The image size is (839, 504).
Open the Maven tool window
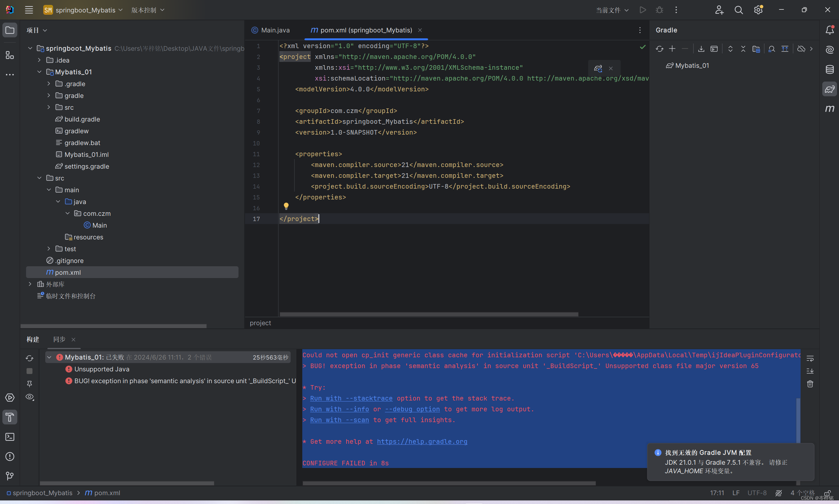(x=829, y=109)
